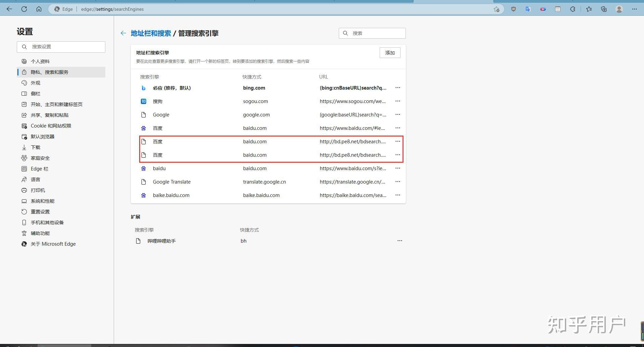Open more options for 哔哩哔哩助手 row

pyautogui.click(x=400, y=241)
